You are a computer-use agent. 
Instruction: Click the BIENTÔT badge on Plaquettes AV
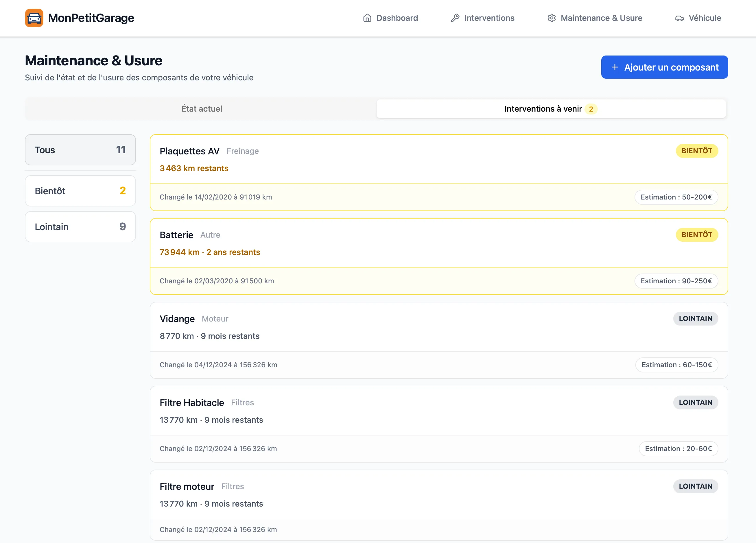(x=697, y=151)
